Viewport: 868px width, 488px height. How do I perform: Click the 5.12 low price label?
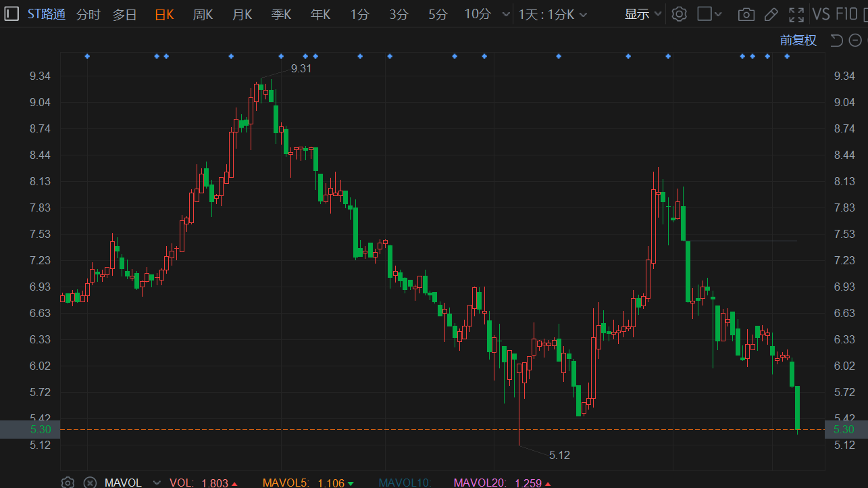559,455
